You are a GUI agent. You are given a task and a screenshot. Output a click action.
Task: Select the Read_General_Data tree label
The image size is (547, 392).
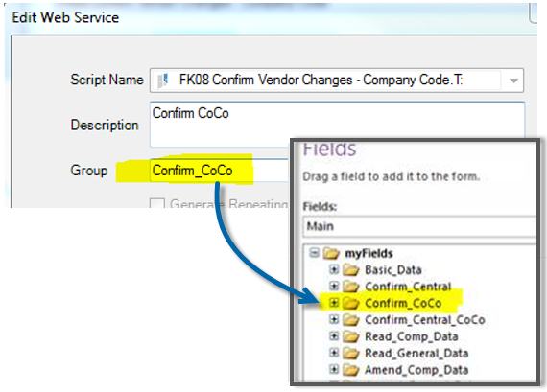(x=416, y=354)
